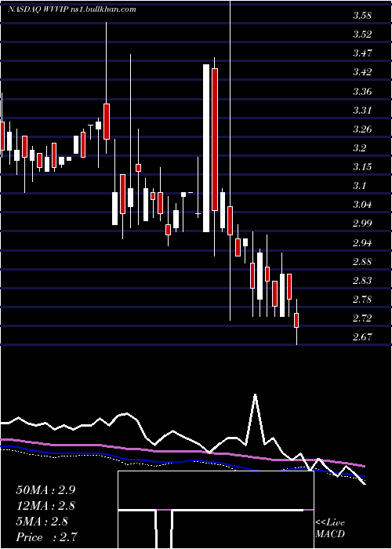Click the 2.78 price axis label
392x549 pixels.
pyautogui.click(x=361, y=300)
